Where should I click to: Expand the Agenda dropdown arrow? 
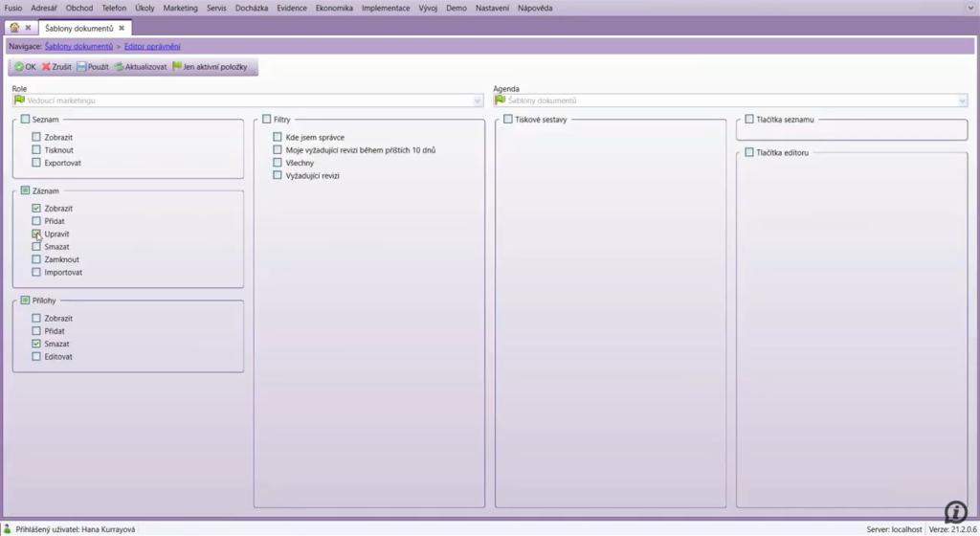962,100
